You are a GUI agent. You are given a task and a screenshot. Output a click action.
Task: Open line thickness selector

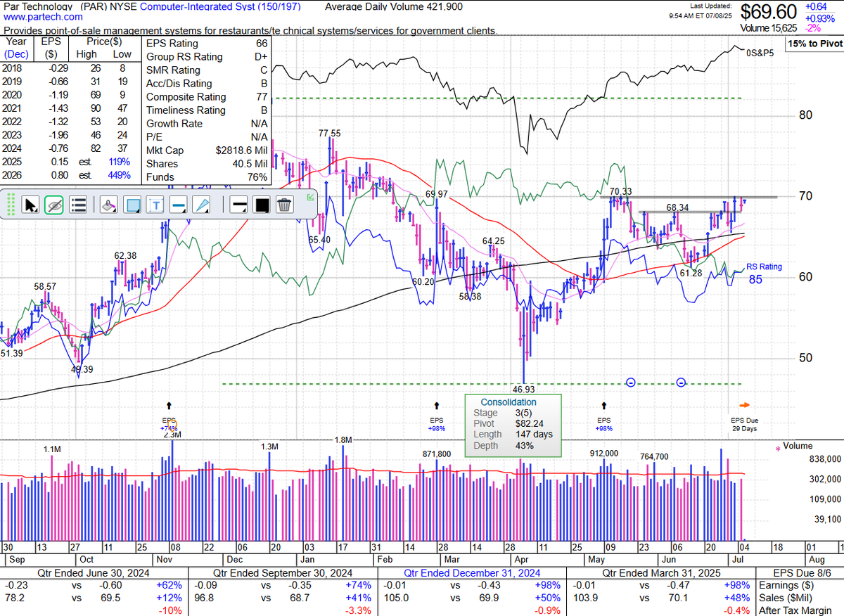pos(239,205)
